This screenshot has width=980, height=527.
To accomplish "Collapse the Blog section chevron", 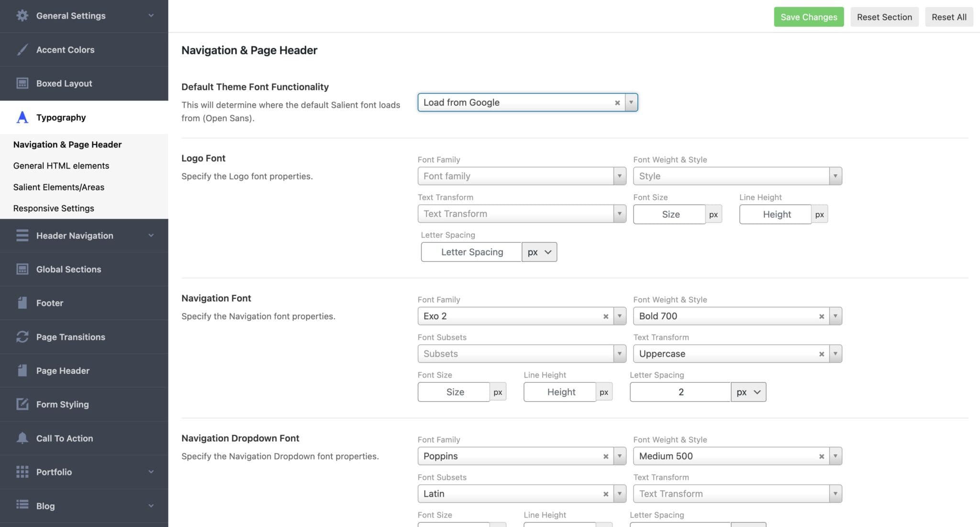I will coord(151,505).
